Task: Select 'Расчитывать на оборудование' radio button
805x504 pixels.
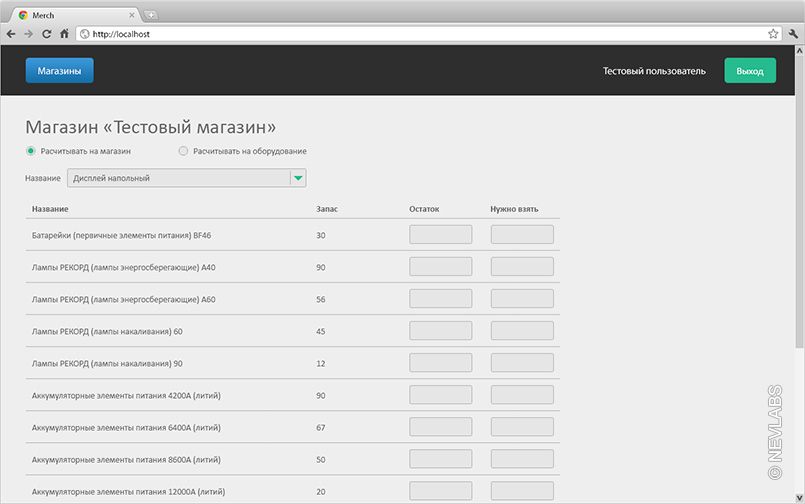Action: [x=183, y=151]
